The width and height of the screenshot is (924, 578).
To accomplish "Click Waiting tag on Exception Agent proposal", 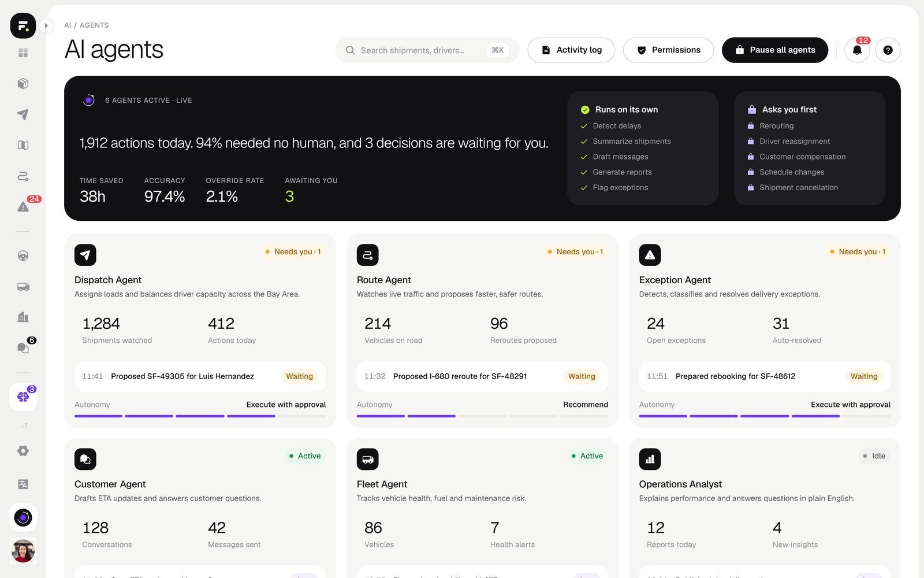I will pyautogui.click(x=864, y=376).
